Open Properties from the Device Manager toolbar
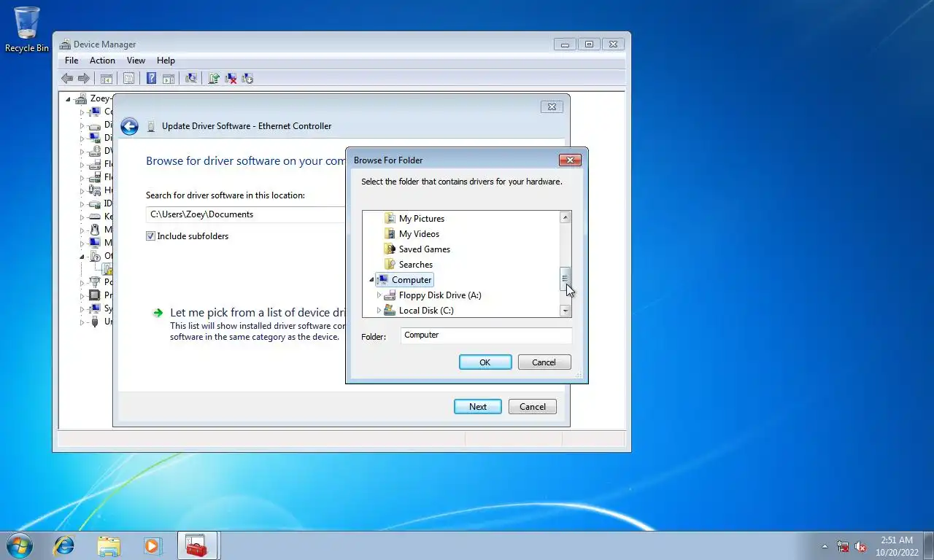The width and height of the screenshot is (934, 560). click(128, 79)
